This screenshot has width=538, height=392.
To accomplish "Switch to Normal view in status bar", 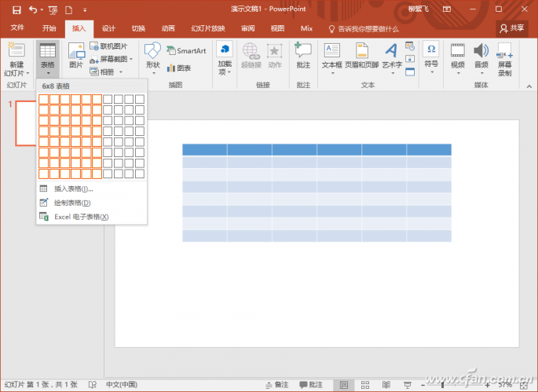I will coord(344,385).
